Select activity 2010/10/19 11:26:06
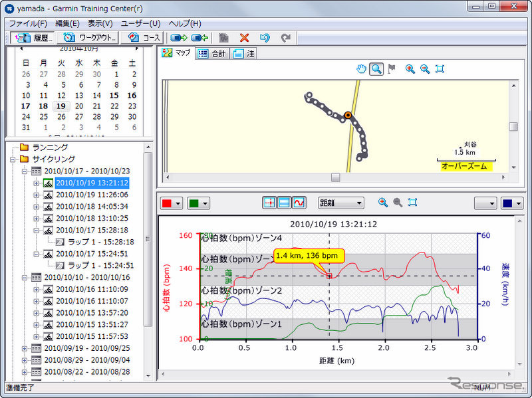Viewport: 532px width, 398px height. point(92,195)
